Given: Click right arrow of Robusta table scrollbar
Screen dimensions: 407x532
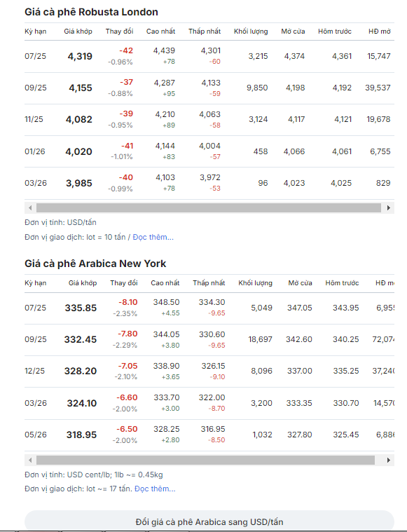Looking at the screenshot, I should [388, 207].
